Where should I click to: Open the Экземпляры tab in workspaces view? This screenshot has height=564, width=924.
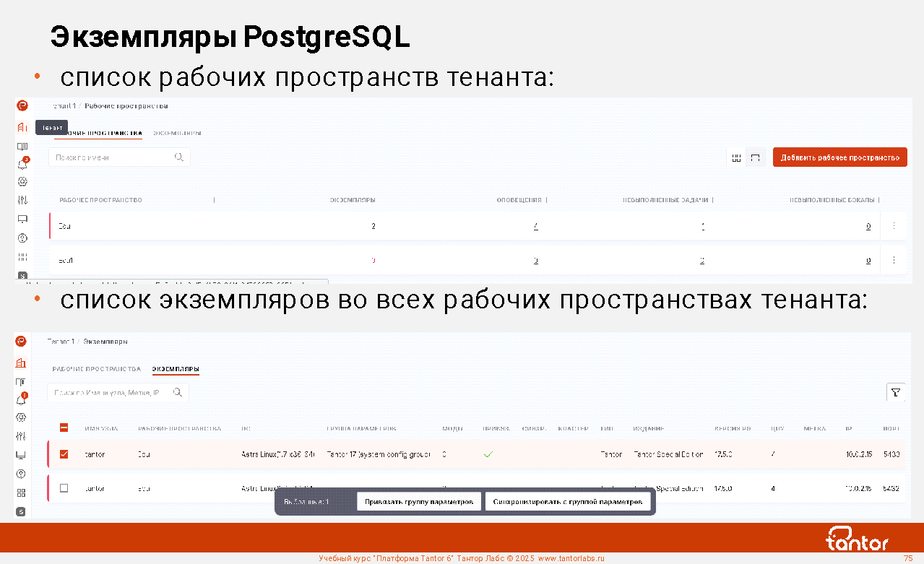177,134
